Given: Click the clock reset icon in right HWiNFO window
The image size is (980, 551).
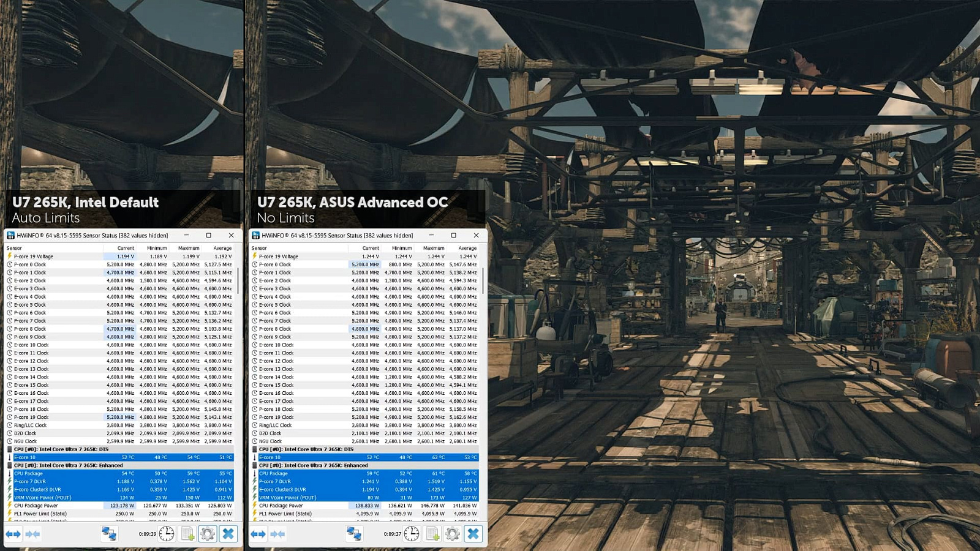Looking at the screenshot, I should 412,534.
